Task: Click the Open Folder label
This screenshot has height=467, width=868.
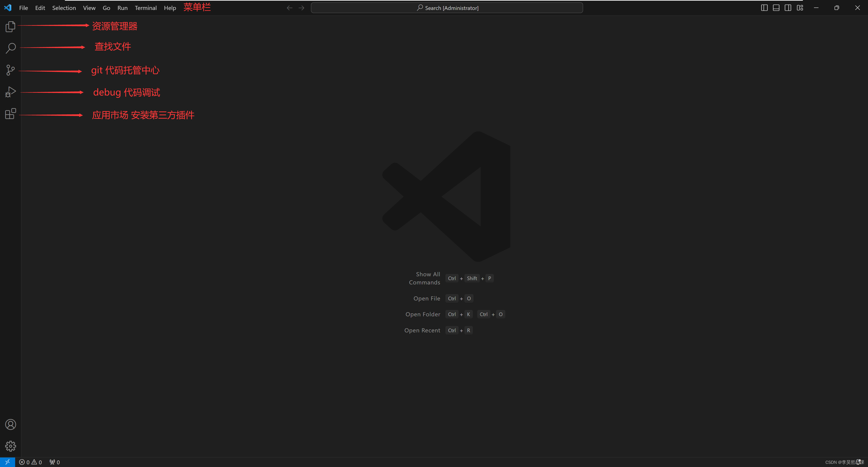Action: pyautogui.click(x=423, y=314)
